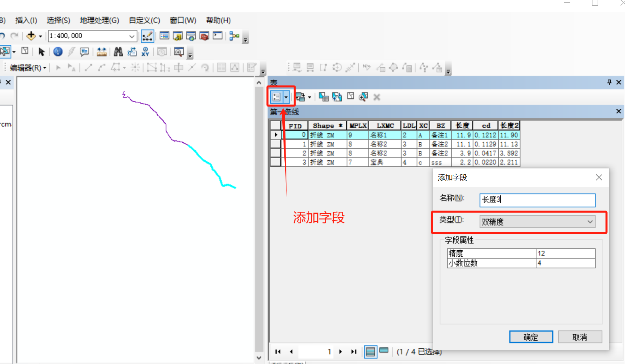Open the Find binoculars tool
This screenshot has width=625, height=364.
click(118, 51)
